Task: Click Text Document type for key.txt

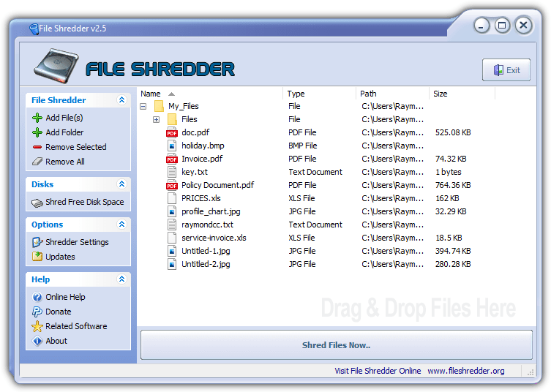Action: (315, 172)
